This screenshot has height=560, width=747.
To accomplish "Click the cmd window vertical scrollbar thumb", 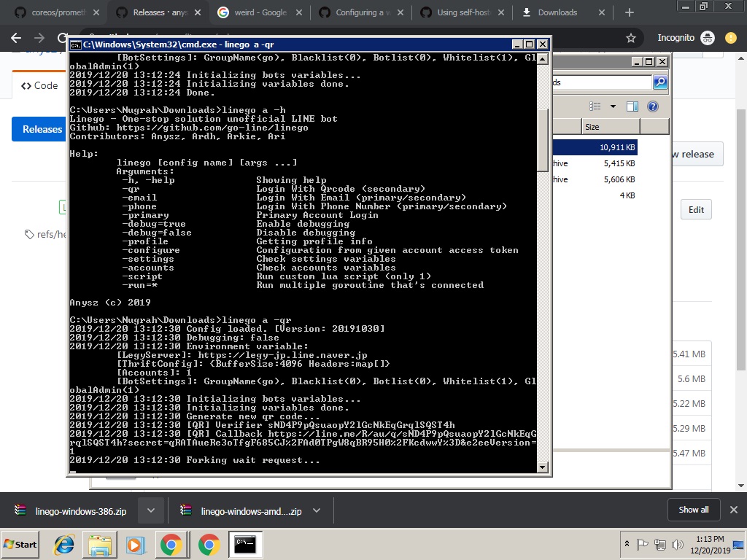I will [x=542, y=140].
